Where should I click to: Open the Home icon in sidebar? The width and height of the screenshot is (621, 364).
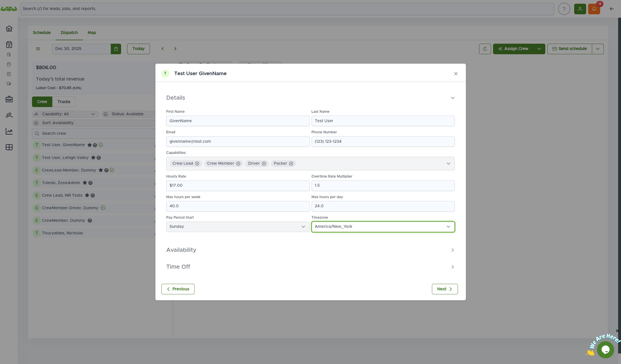pyautogui.click(x=9, y=29)
